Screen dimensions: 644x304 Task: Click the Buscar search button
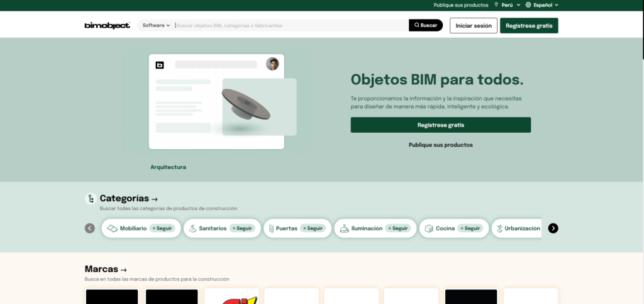pos(426,25)
